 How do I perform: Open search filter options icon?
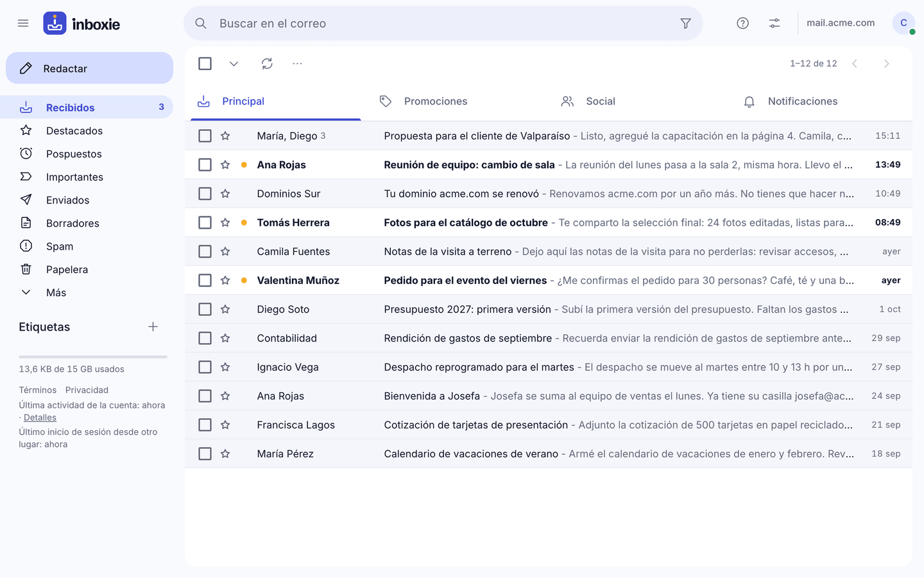[685, 23]
